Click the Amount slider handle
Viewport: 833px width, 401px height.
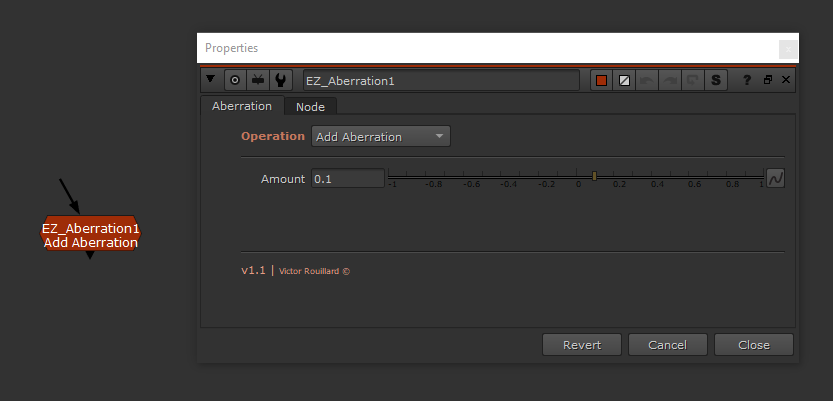pyautogui.click(x=594, y=176)
